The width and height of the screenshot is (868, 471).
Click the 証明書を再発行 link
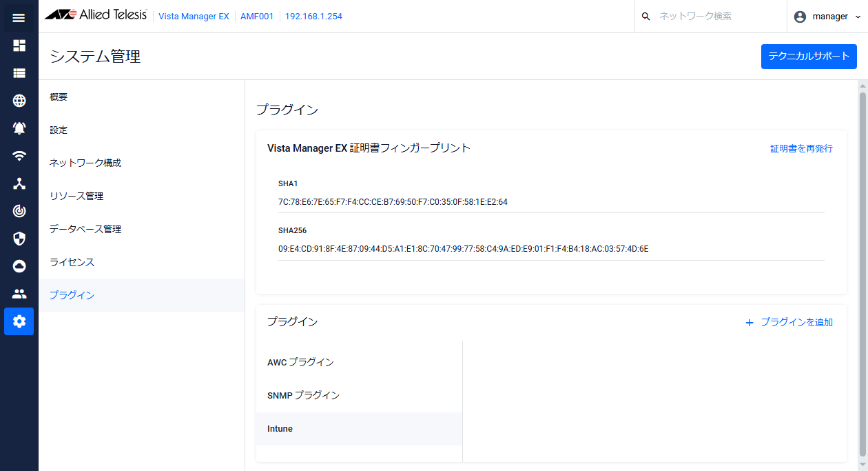[801, 149]
